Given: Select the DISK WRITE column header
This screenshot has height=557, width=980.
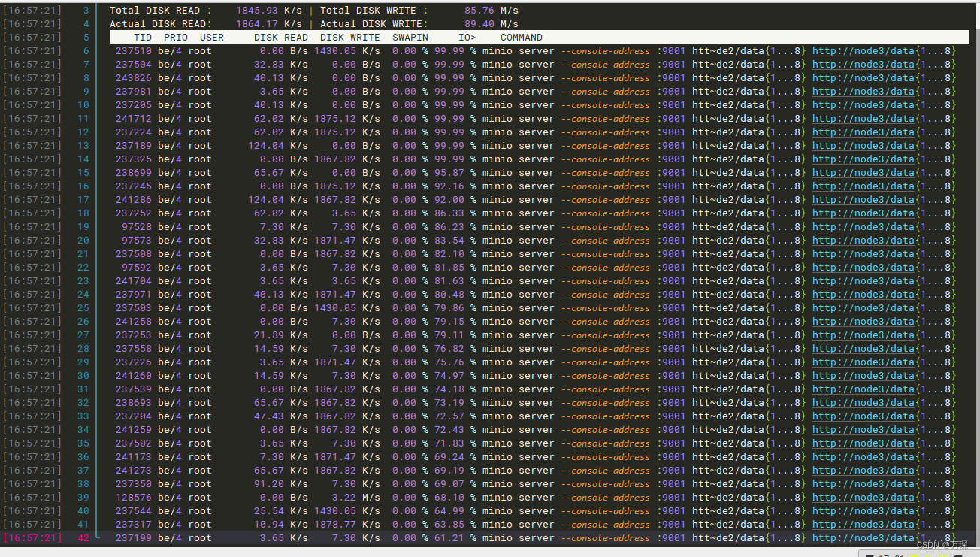Looking at the screenshot, I should point(350,38).
